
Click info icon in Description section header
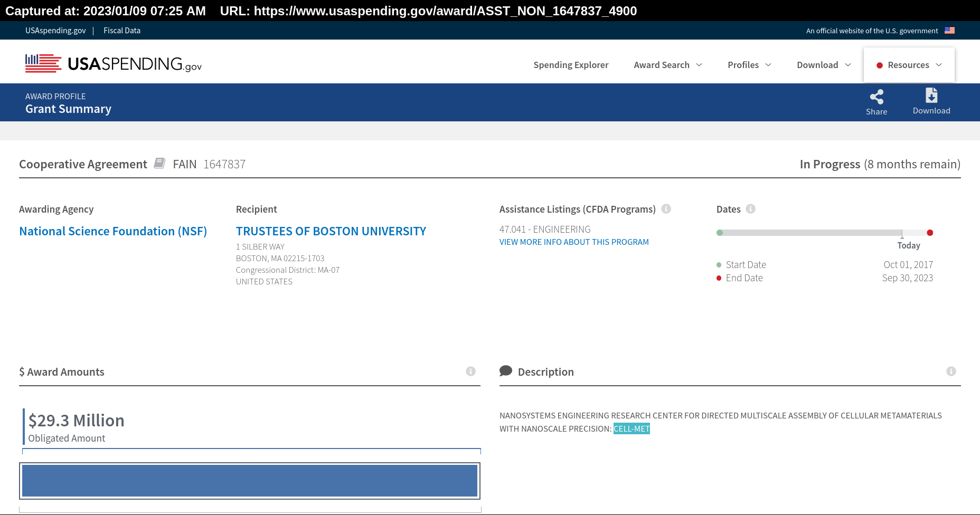[x=951, y=371]
